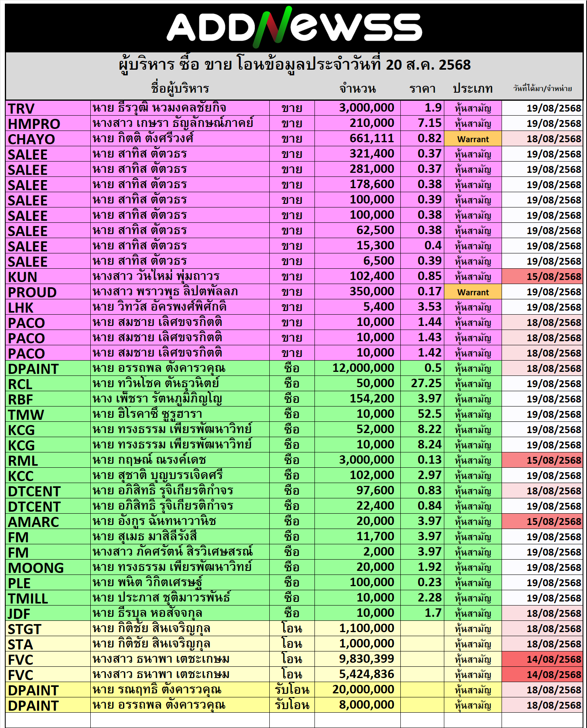
Task: Click the 5,424,836 amount cell
Action: pyautogui.click(x=358, y=674)
